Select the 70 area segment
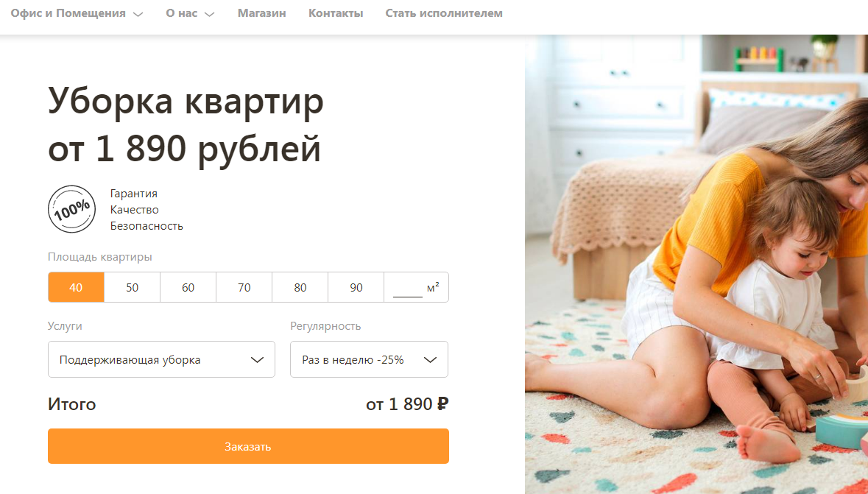The height and width of the screenshot is (494, 868). pyautogui.click(x=244, y=287)
